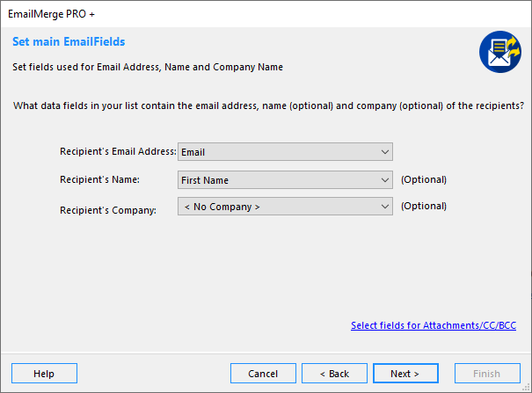This screenshot has height=393, width=532.
Task: Open the Recipient's Email Address dropdown
Action: coord(285,151)
